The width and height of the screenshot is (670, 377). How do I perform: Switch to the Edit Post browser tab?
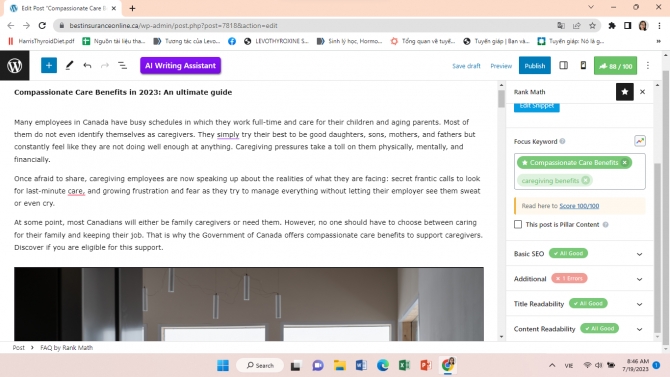click(63, 8)
